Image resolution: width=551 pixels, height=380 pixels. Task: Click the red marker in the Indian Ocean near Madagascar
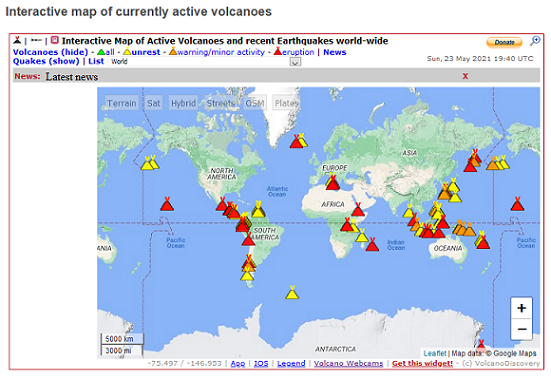click(x=372, y=245)
